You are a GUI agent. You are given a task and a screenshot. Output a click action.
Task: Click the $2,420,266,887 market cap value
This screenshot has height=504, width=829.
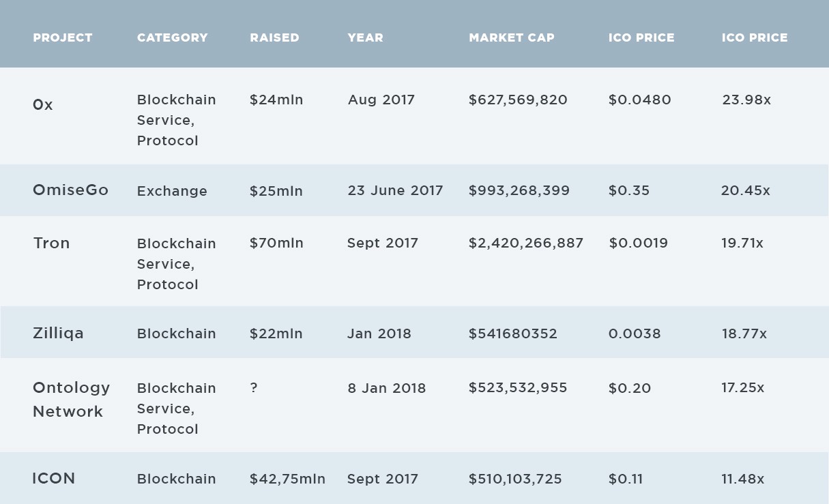coord(525,243)
